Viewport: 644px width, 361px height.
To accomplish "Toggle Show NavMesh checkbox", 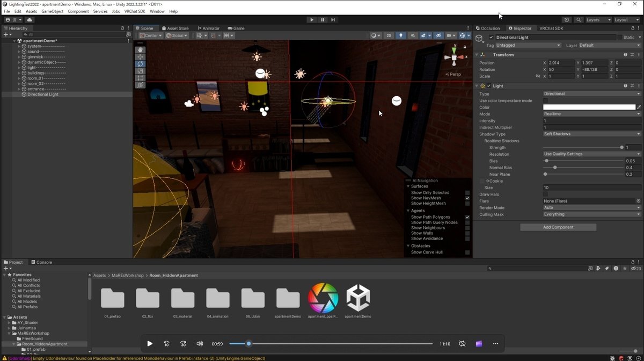I will point(467,198).
